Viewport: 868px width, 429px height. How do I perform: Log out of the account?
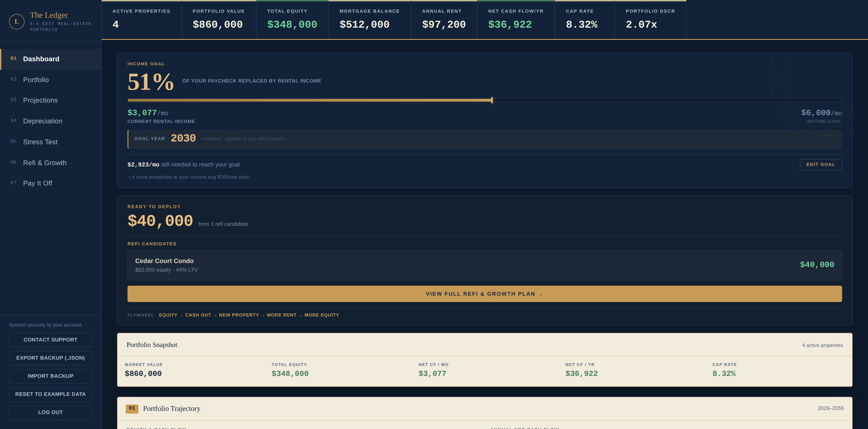pos(51,412)
